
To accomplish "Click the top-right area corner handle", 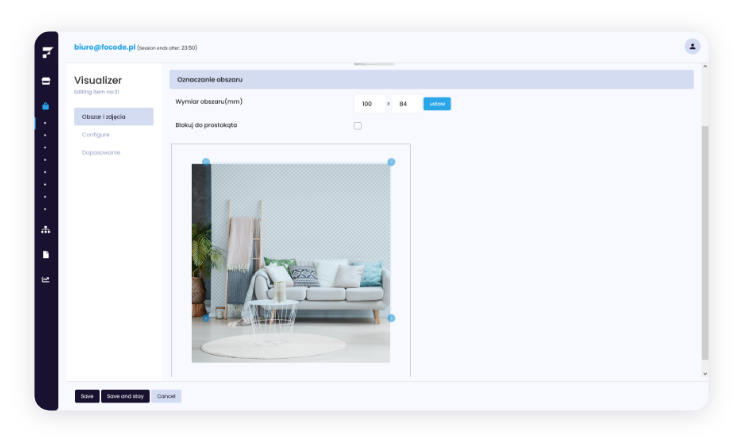I will 391,162.
